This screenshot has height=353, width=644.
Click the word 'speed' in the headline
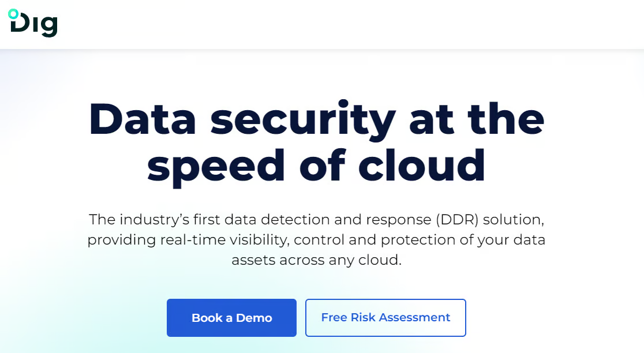216,167
